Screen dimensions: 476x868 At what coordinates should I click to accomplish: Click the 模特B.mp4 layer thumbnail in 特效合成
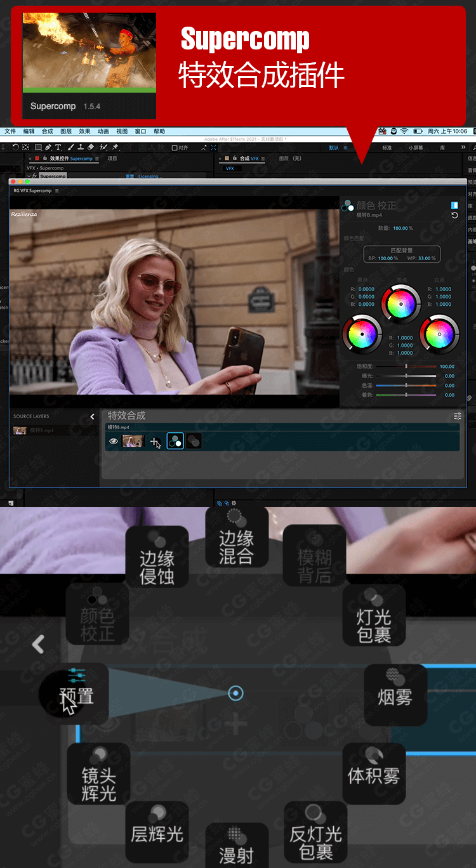click(133, 441)
